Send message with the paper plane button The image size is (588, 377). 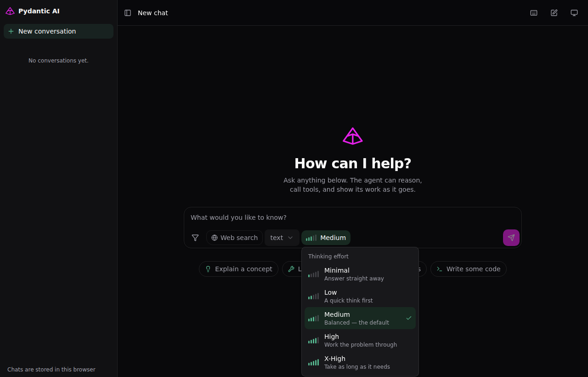[511, 238]
